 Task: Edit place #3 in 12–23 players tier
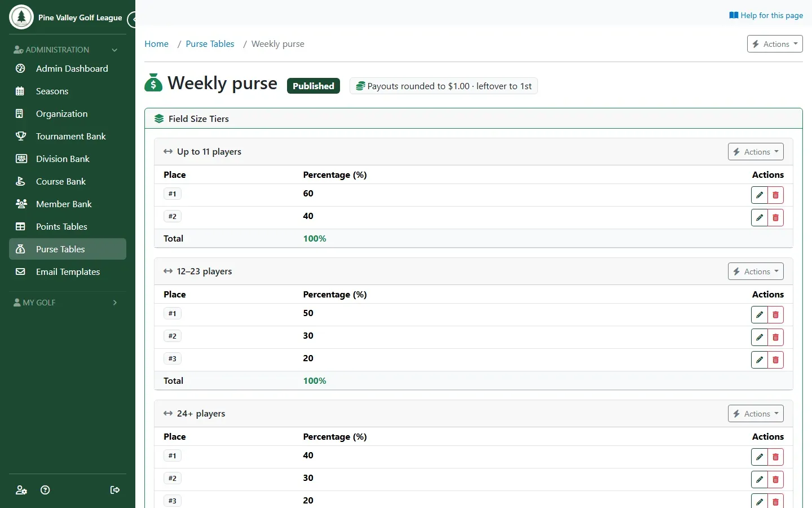(x=760, y=360)
